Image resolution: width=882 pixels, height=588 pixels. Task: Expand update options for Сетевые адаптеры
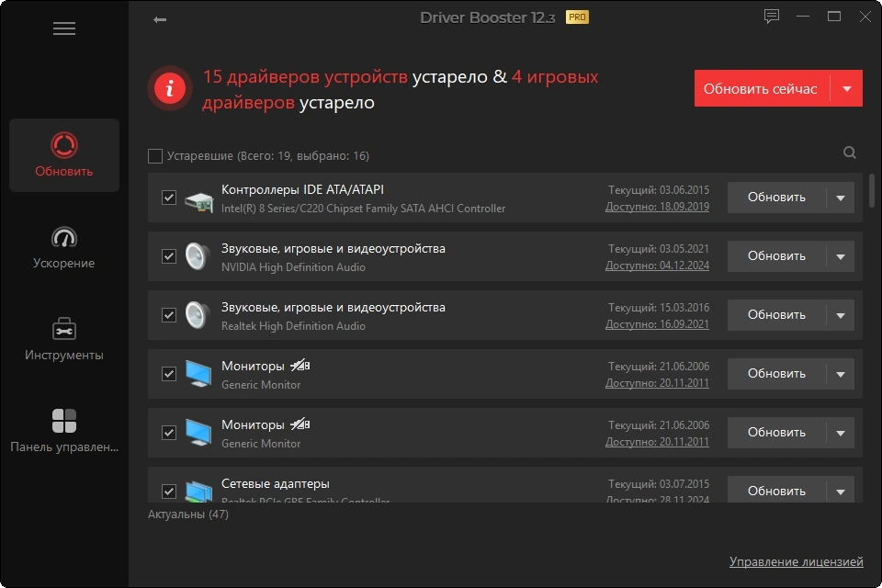coord(841,491)
